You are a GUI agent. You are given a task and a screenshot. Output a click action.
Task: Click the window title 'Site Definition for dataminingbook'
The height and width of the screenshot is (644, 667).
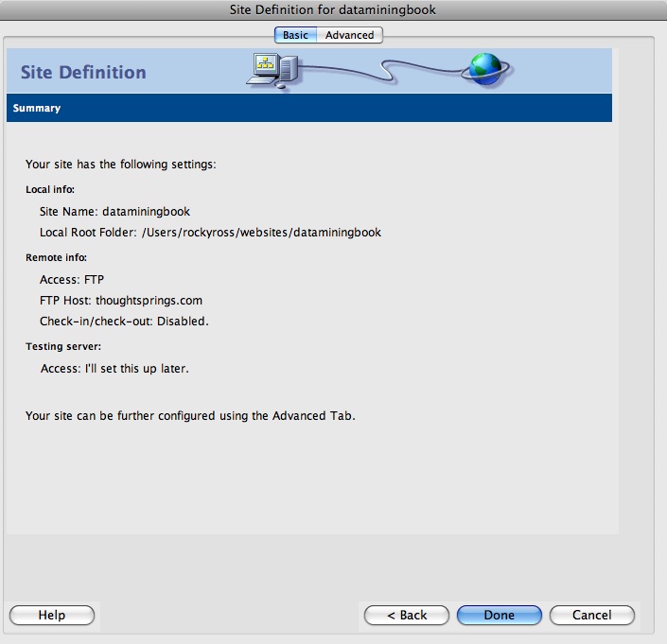click(333, 9)
